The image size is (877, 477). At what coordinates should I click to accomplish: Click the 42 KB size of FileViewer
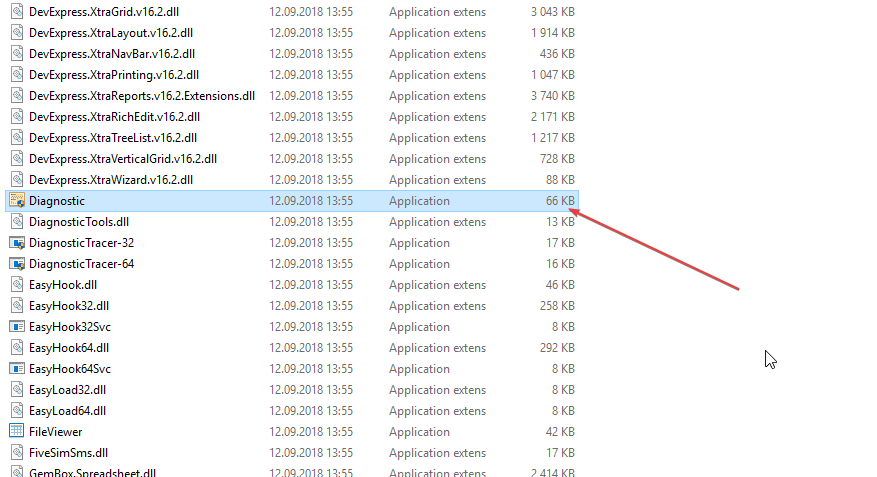click(x=560, y=432)
